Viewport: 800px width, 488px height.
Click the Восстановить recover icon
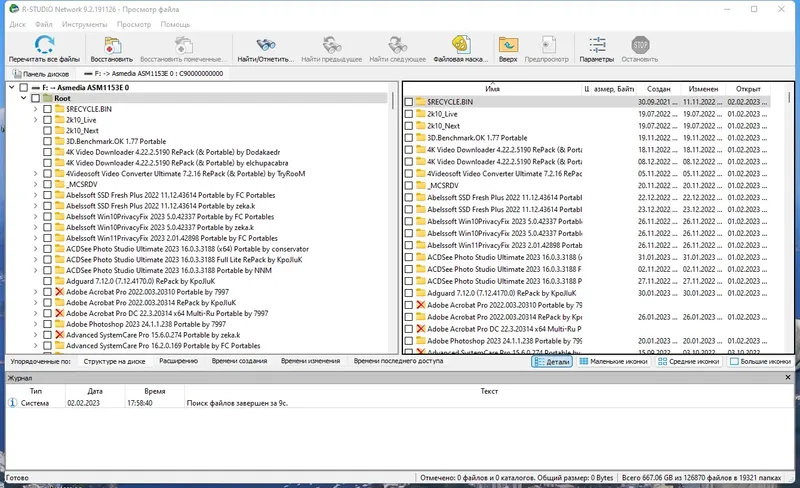point(112,45)
